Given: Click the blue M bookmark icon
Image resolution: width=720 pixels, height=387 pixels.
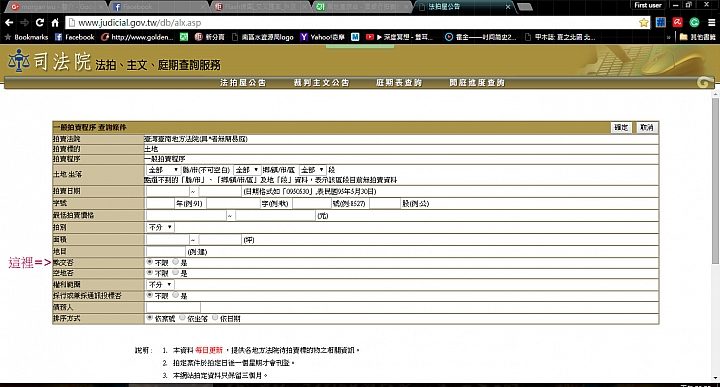Looking at the screenshot, I should point(355,37).
